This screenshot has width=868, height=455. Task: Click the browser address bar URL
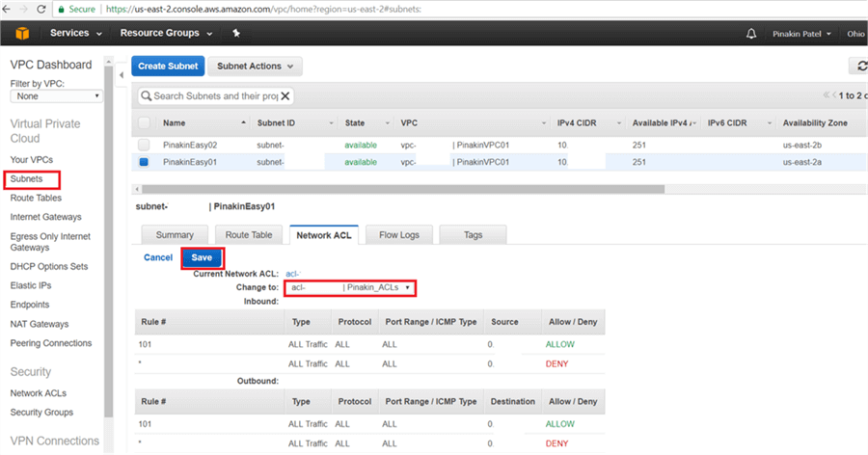click(263, 10)
